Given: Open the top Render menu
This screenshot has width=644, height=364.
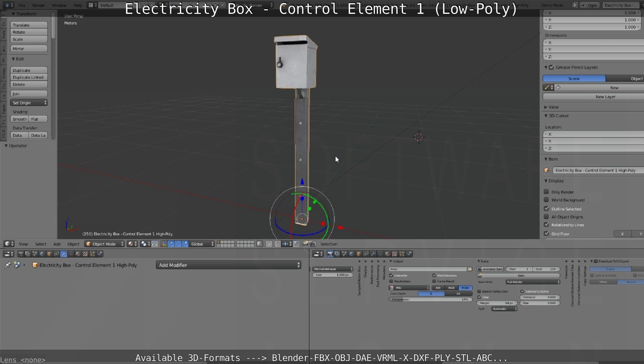Looking at the screenshot, I should click(x=38, y=5).
